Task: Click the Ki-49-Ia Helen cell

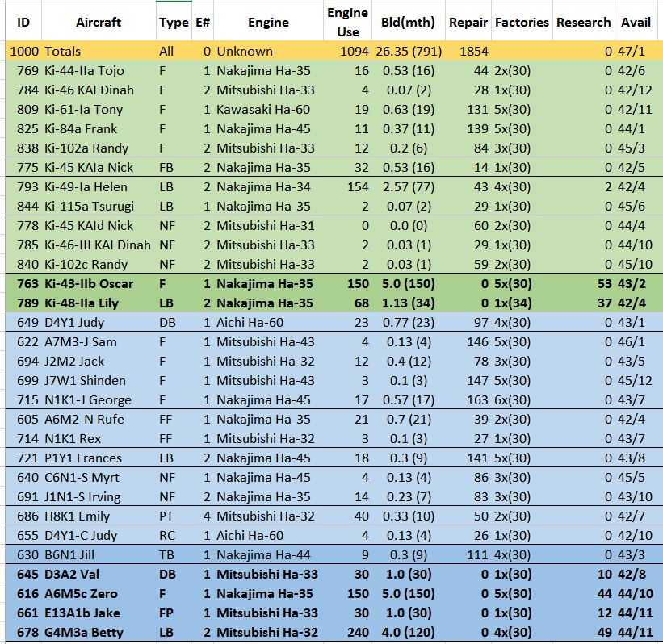Action: 99,186
